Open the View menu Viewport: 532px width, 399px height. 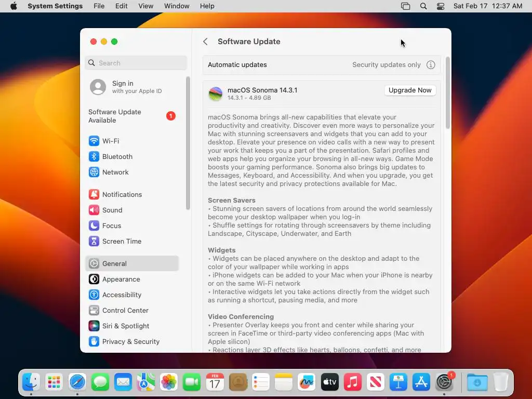pos(146,6)
